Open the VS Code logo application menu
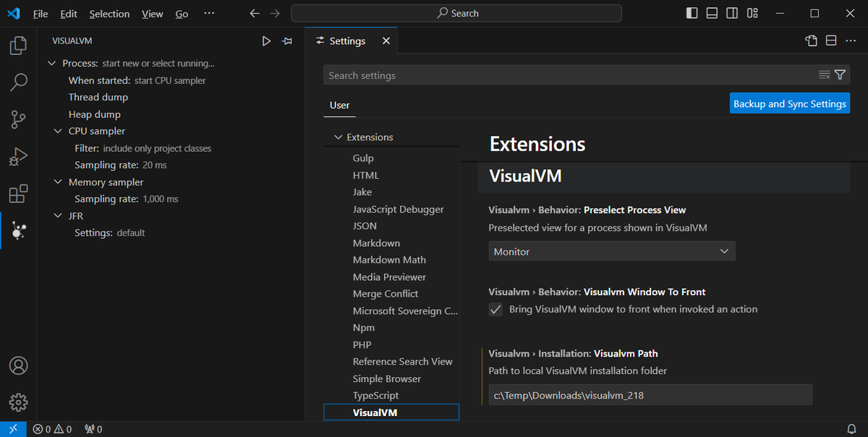This screenshot has width=868, height=437. pyautogui.click(x=13, y=13)
